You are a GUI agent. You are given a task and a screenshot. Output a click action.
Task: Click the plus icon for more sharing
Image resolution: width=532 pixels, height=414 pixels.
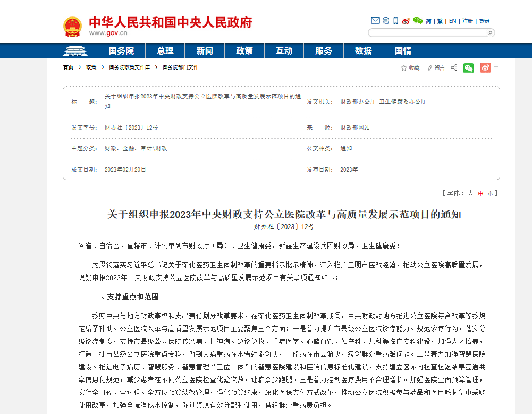(x=496, y=66)
